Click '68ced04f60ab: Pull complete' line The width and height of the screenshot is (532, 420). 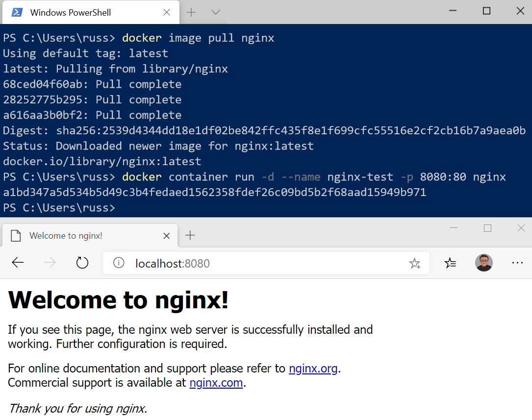point(92,84)
